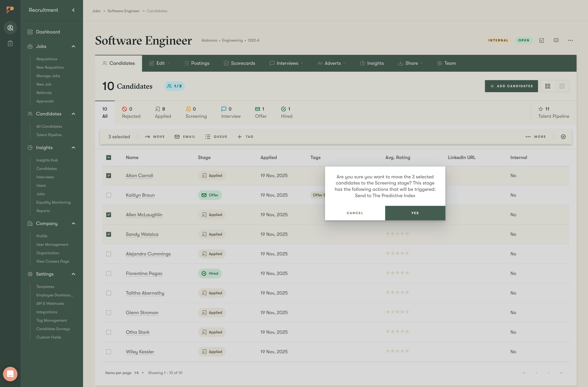Collapse the Recruitment sidebar arrow
The width and height of the screenshot is (588, 387).
point(73,10)
